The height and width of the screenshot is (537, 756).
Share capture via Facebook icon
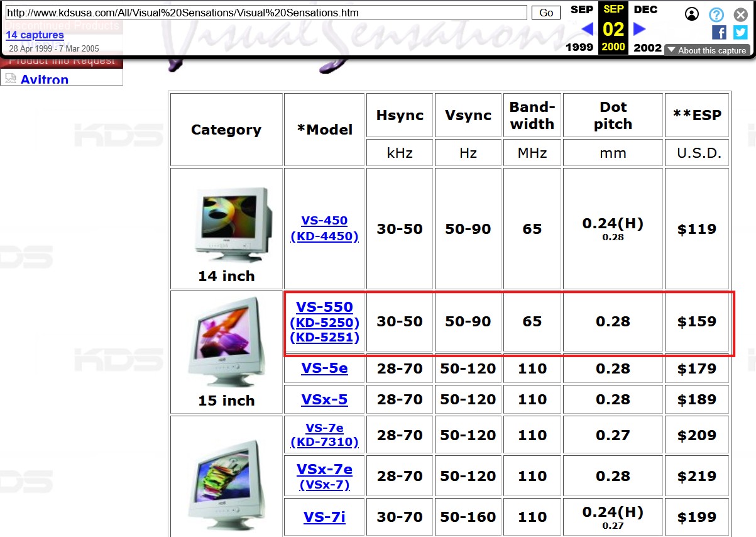tap(719, 32)
